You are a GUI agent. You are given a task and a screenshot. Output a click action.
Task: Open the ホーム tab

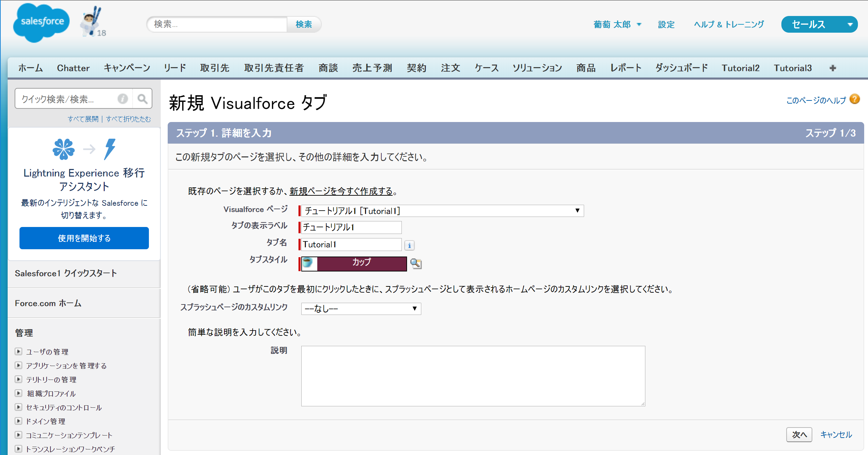point(31,68)
